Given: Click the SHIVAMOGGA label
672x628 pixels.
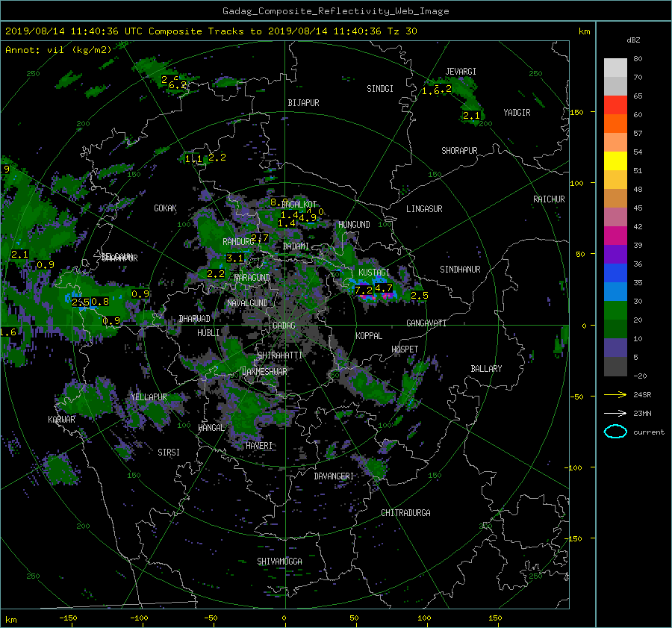Looking at the screenshot, I should 279,561.
